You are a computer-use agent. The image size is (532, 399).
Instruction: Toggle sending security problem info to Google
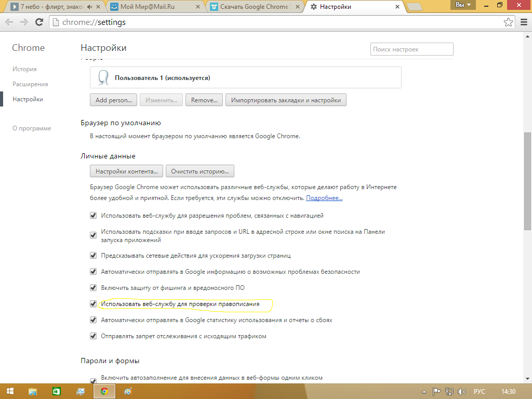[94, 271]
